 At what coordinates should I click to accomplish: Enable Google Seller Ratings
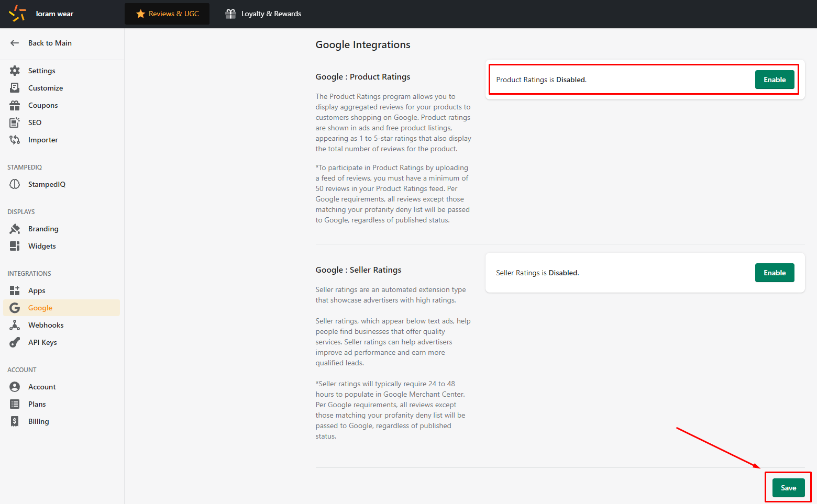point(774,273)
